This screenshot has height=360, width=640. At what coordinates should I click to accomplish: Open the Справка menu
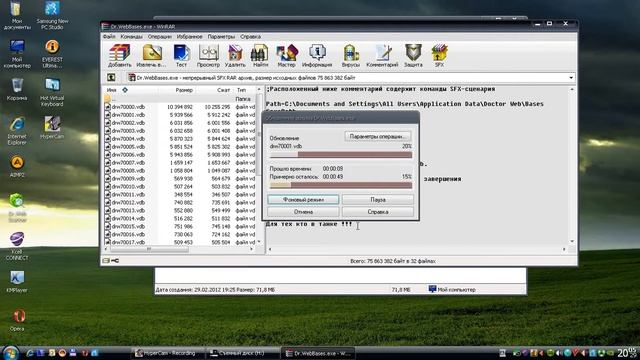(250, 37)
